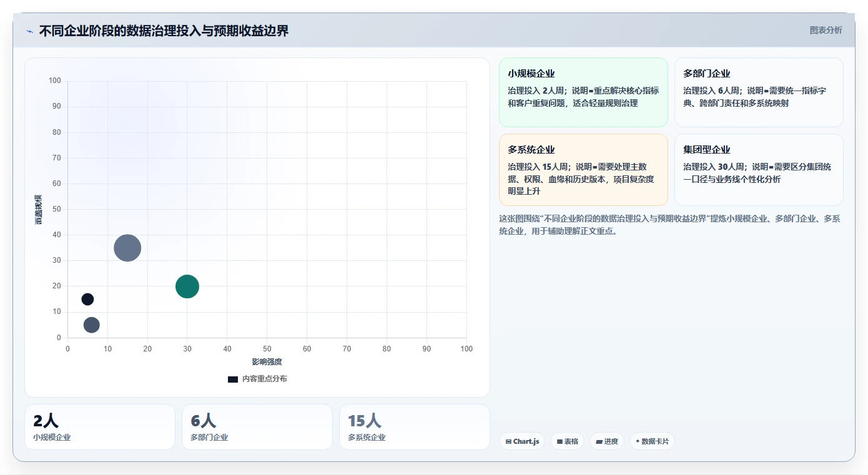Toggle the 内容重点分布 legend swatch
The image size is (868, 475).
point(233,379)
